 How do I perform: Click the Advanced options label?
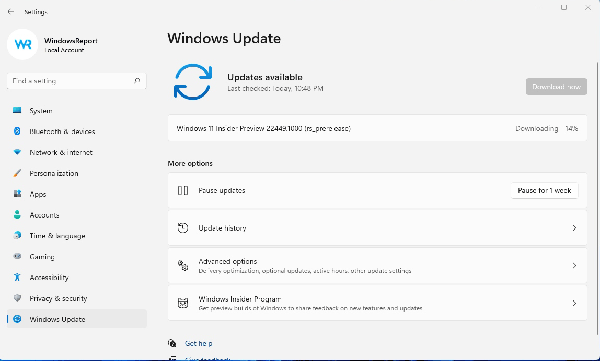[228, 261]
